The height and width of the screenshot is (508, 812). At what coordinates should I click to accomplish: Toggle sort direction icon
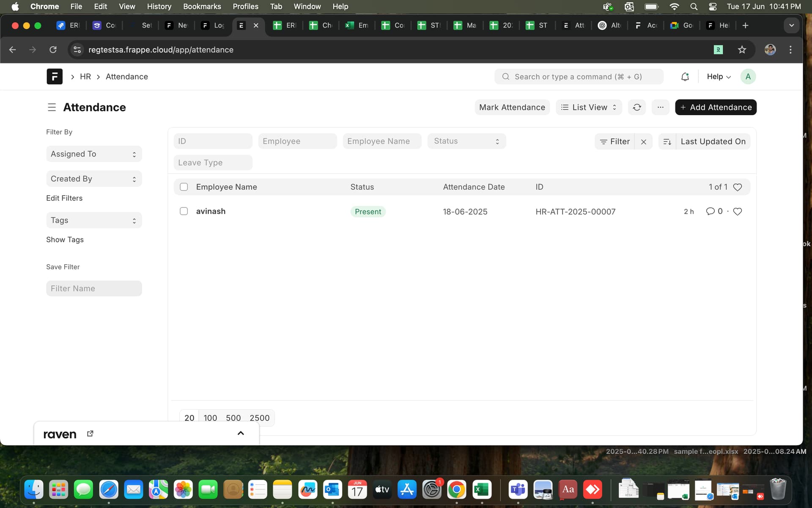click(667, 142)
